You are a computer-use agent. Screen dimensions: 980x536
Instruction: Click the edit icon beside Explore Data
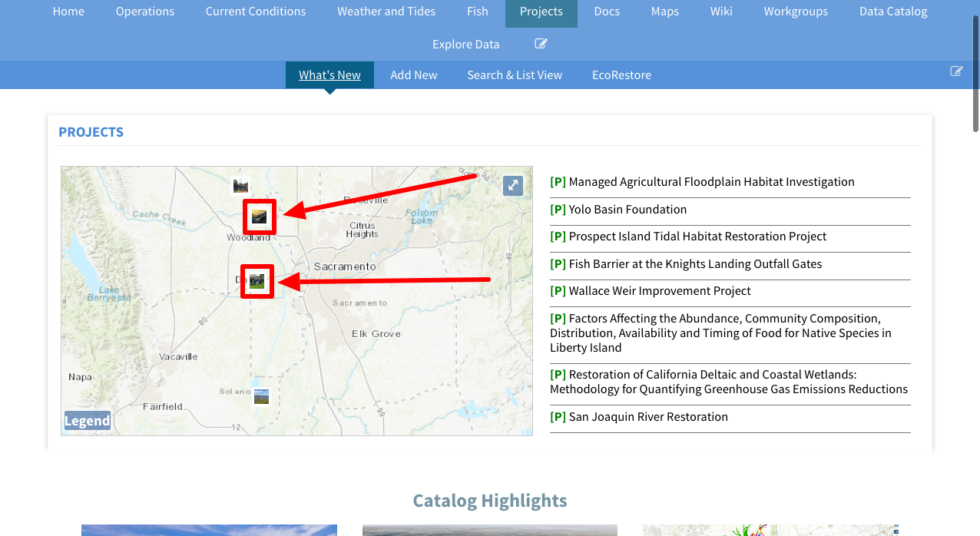tap(541, 44)
